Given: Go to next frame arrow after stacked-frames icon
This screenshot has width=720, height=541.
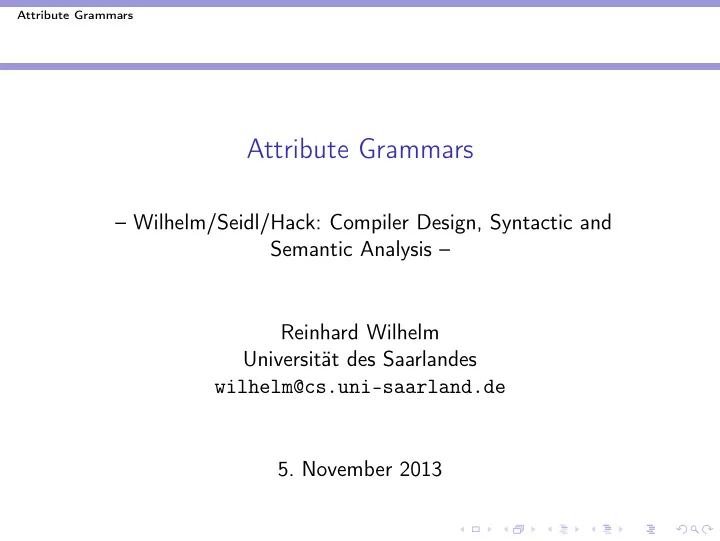Looking at the screenshot, I should (x=533, y=530).
